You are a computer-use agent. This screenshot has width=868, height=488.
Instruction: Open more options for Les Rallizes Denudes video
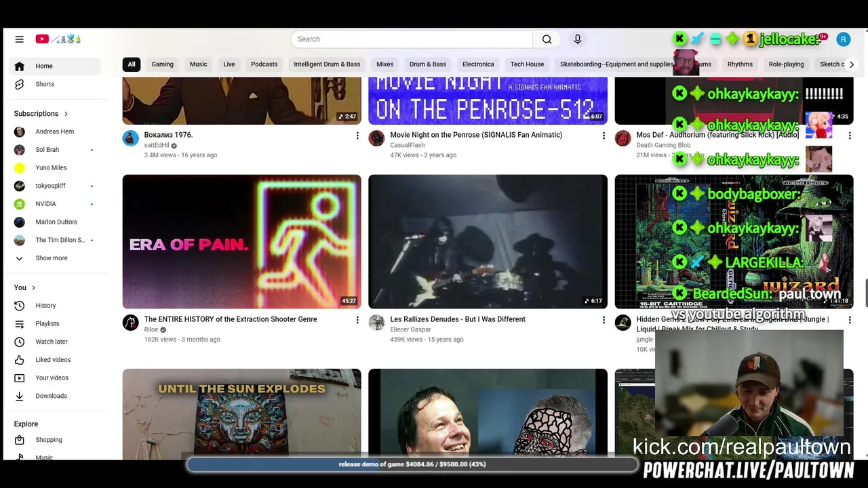pyautogui.click(x=604, y=321)
